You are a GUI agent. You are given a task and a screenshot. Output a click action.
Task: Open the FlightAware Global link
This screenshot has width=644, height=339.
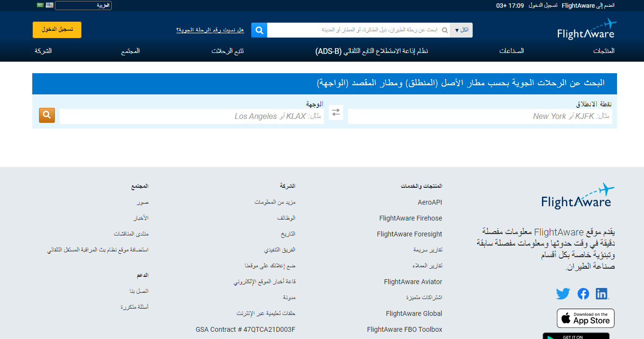[414, 313]
